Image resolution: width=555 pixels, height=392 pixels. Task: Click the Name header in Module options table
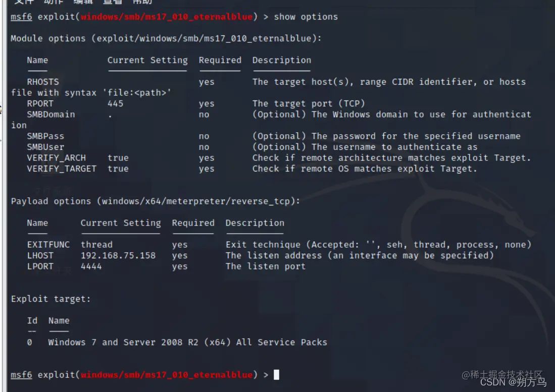(37, 60)
